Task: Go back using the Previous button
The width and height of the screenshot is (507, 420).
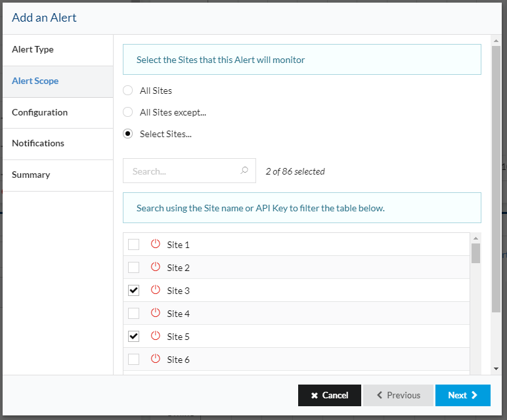Action: tap(398, 395)
